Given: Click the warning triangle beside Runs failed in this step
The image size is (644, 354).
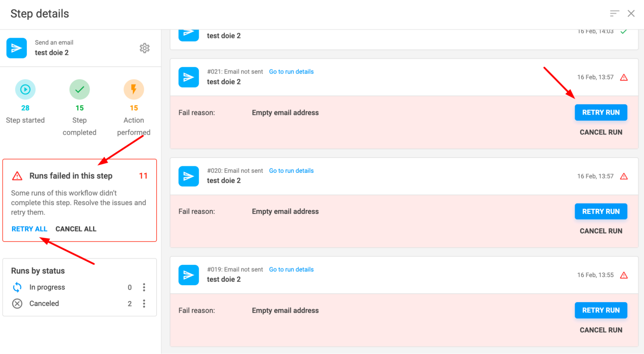Looking at the screenshot, I should pos(17,176).
